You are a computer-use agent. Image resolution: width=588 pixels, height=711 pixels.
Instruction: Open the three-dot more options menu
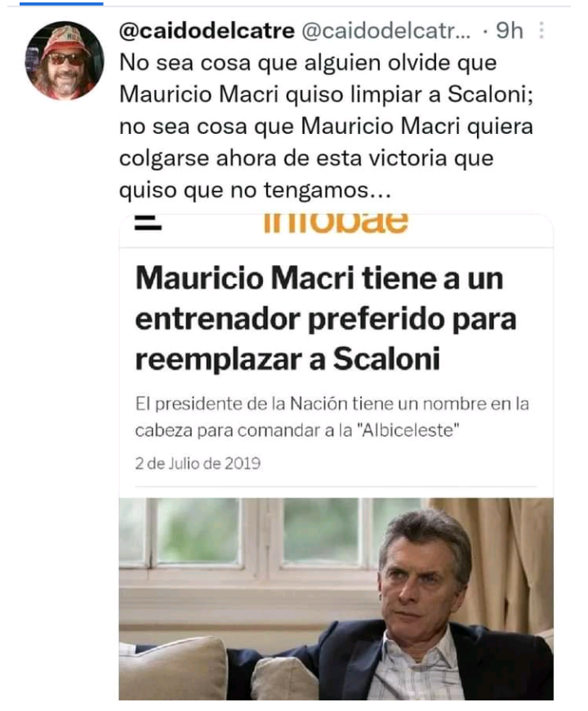(x=541, y=30)
